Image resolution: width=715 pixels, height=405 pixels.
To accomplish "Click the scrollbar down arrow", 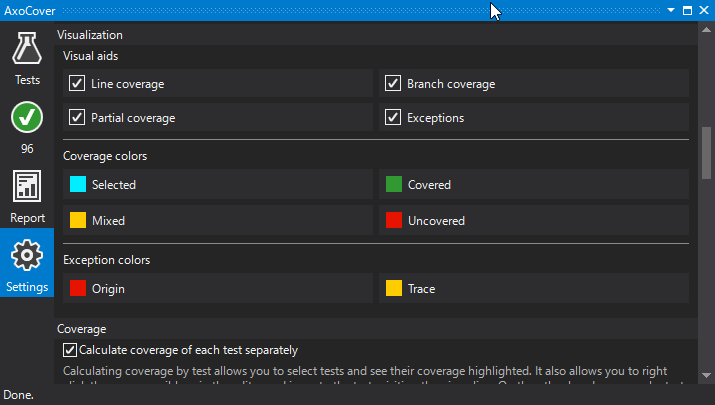I will click(x=706, y=375).
